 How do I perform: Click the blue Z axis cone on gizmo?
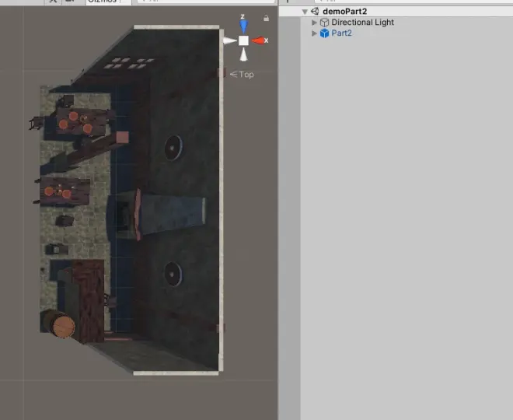point(243,26)
